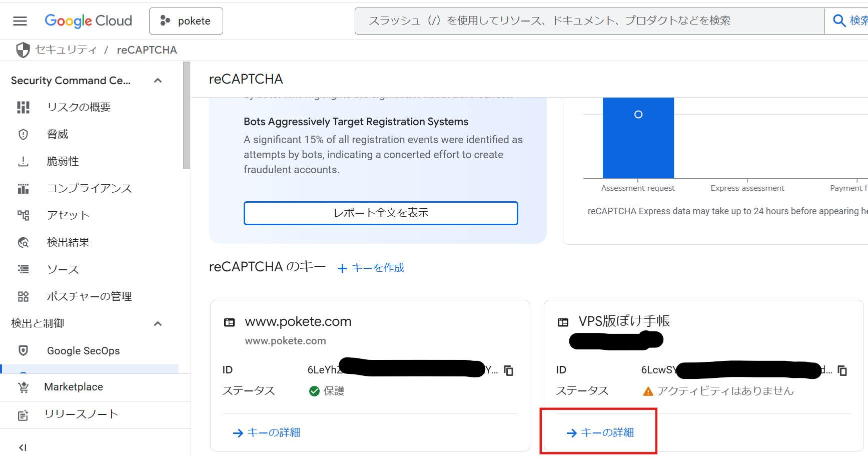This screenshot has height=457, width=868.
Task: Open リリースノート in the sidebar
Action: (x=82, y=414)
